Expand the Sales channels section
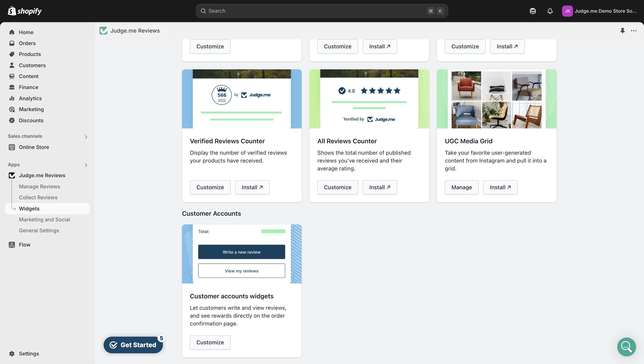The image size is (644, 364). (x=86, y=137)
